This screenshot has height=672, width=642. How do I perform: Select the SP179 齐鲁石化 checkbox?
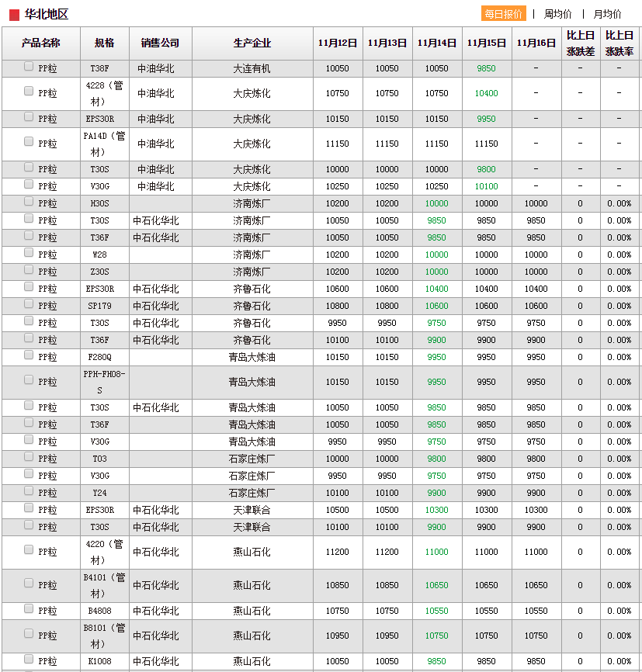(x=29, y=304)
